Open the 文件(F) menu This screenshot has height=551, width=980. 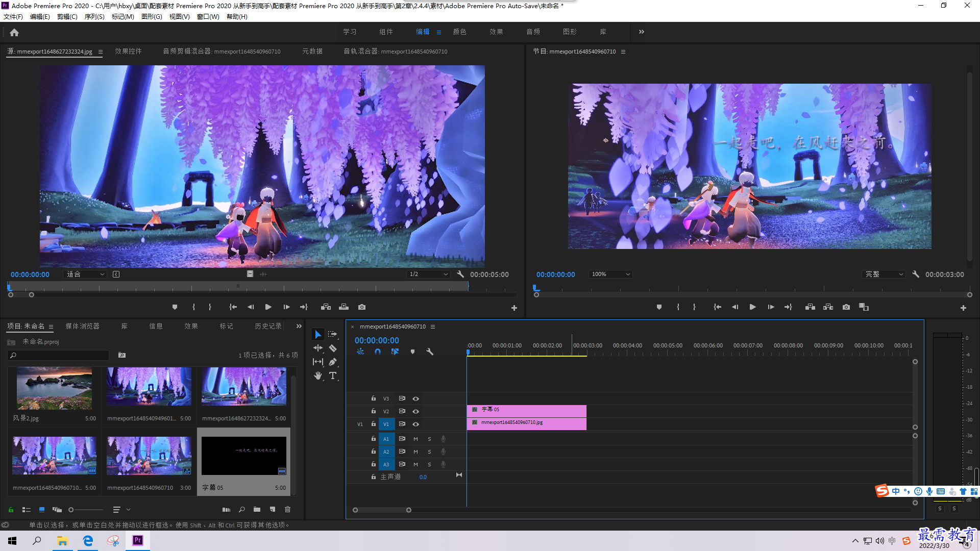pos(13,17)
